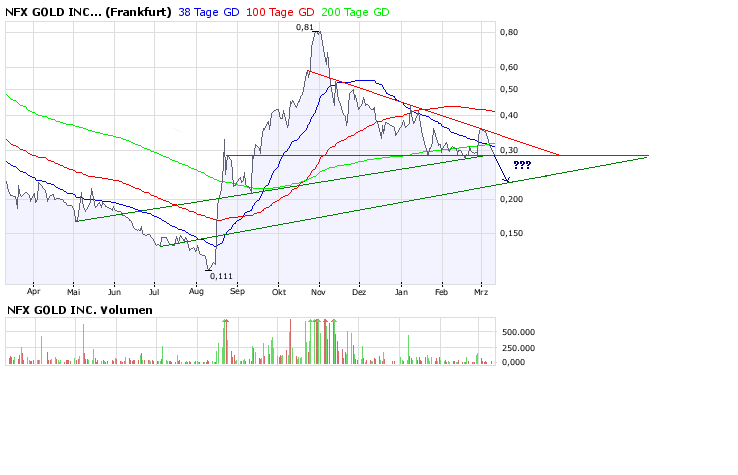Click the 'Jul' month label on the time axis
The width and height of the screenshot is (738, 475).
(154, 292)
